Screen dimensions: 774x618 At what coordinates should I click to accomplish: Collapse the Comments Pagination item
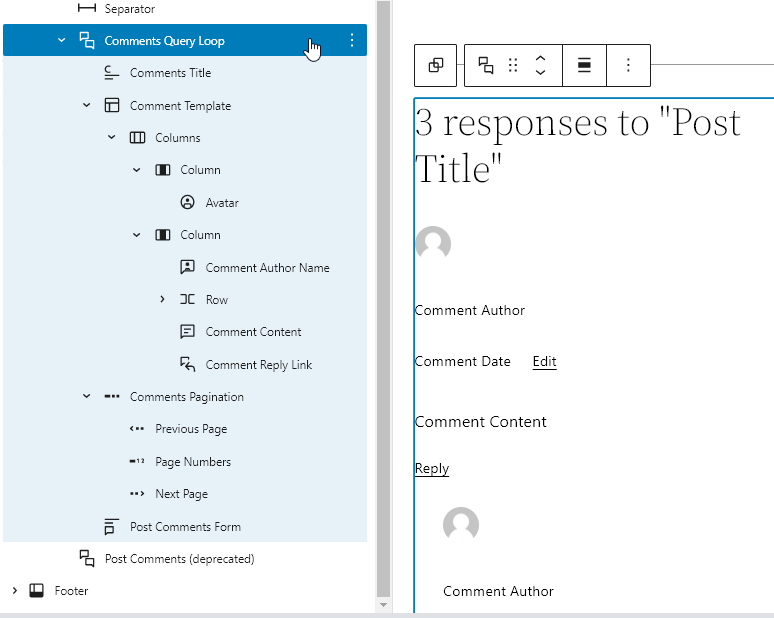tap(87, 397)
